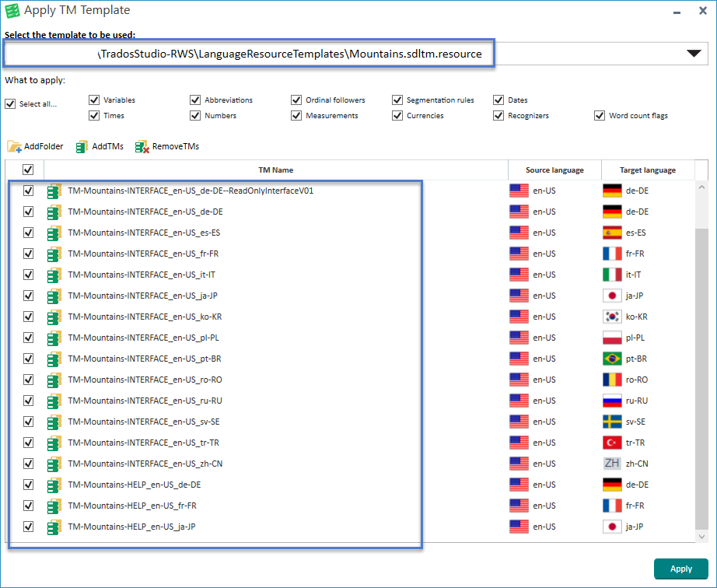717x588 pixels.
Task: Click the AddFolder icon
Action: tap(14, 146)
